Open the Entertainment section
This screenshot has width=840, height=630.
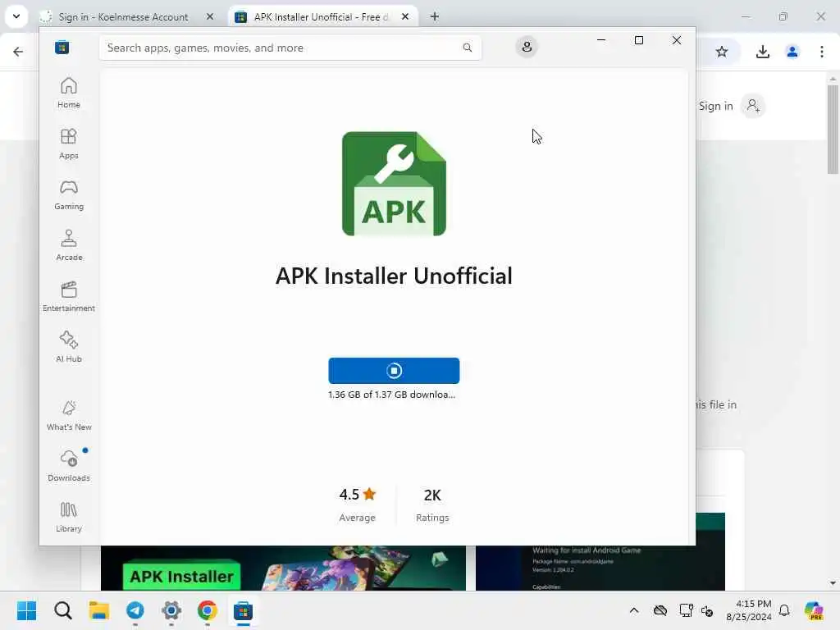(69, 297)
